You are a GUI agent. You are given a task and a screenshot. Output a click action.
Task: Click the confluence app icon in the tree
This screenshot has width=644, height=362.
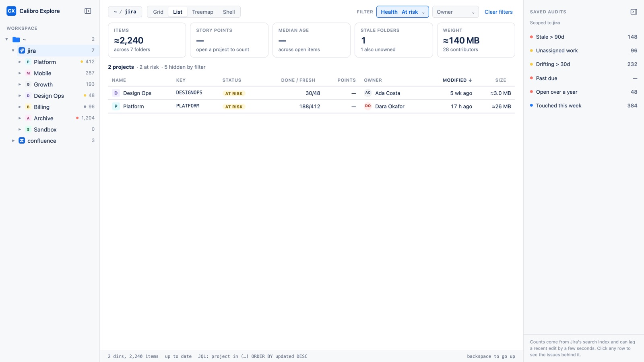(x=22, y=141)
